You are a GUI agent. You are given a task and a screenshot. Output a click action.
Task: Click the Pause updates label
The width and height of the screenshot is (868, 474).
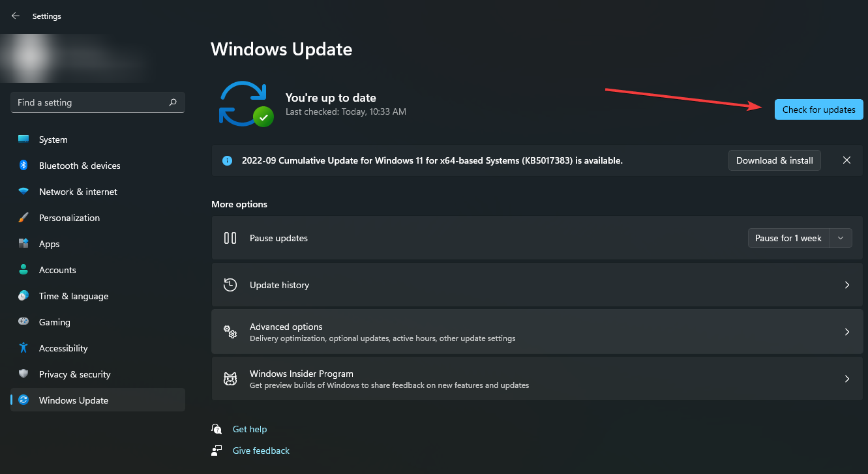coord(278,238)
